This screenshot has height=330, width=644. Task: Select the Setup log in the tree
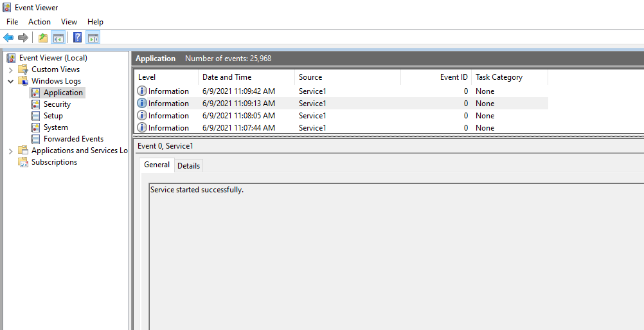tap(53, 116)
